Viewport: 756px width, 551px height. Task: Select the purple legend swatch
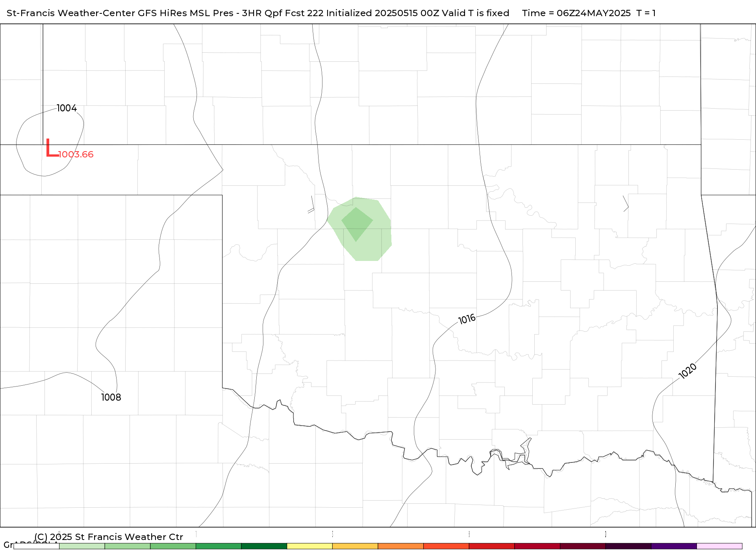click(x=674, y=546)
